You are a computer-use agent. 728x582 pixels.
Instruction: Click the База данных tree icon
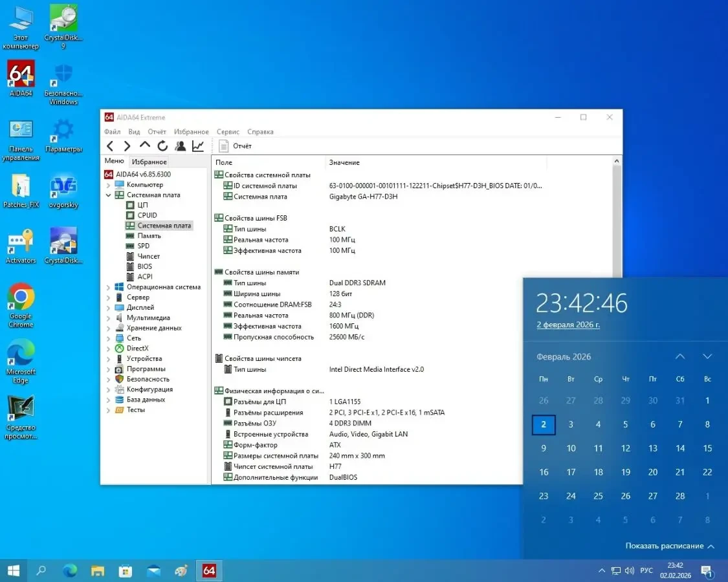coord(119,400)
